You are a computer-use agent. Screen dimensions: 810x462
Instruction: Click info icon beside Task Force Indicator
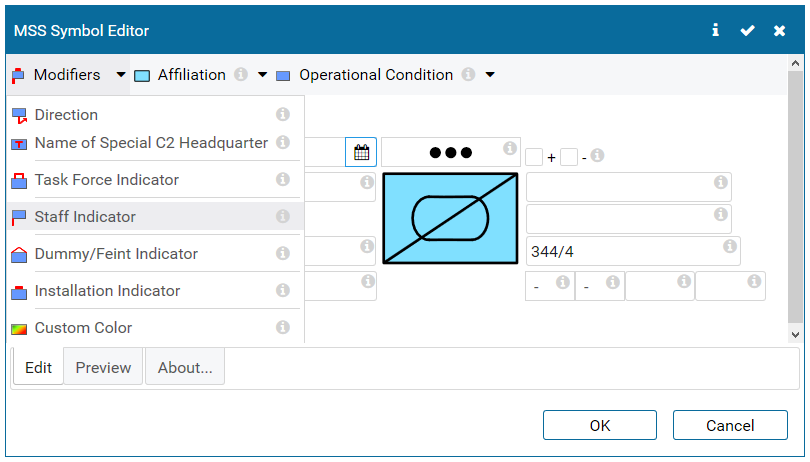283,180
